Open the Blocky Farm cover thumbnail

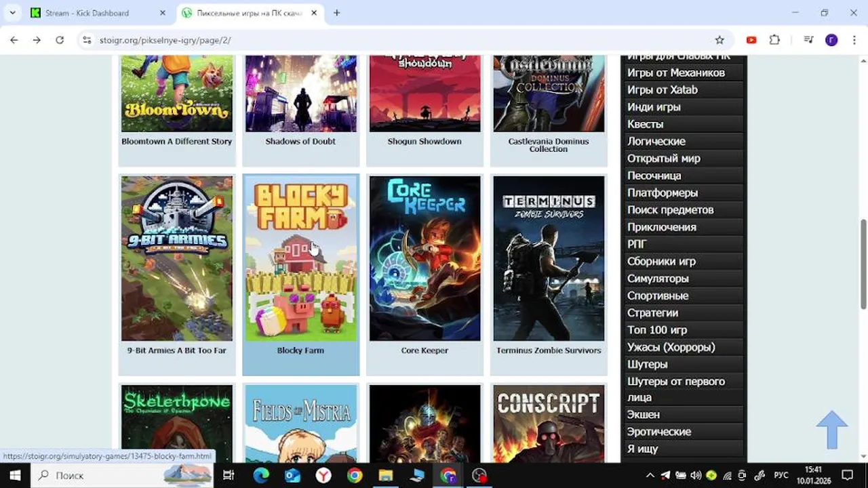pos(300,258)
